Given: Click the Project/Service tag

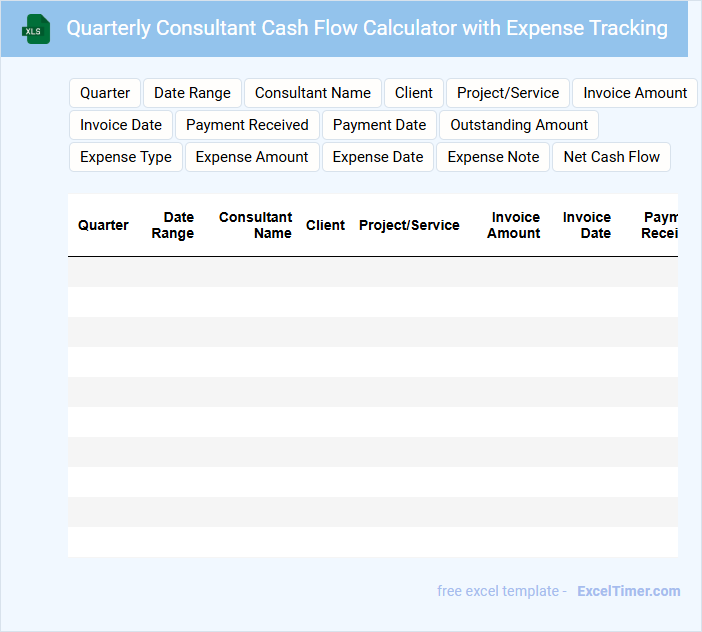Looking at the screenshot, I should pyautogui.click(x=508, y=93).
